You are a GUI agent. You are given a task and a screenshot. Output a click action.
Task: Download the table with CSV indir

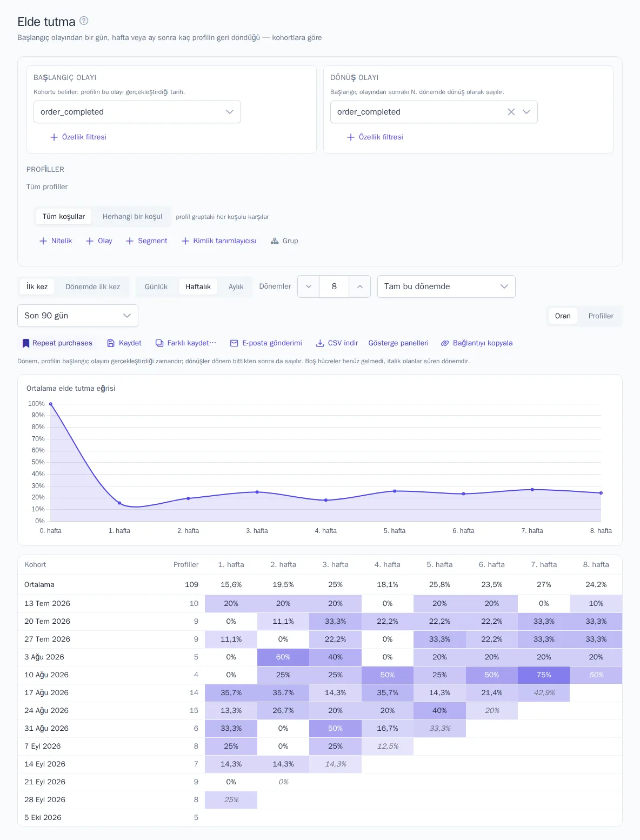click(x=337, y=343)
